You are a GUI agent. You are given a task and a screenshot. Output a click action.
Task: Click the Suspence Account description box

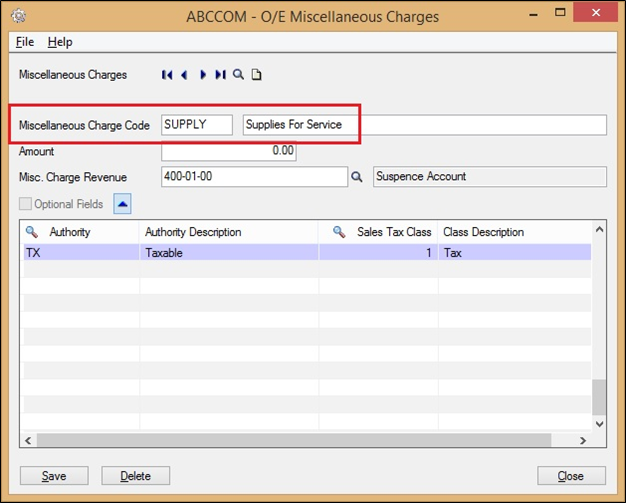click(490, 177)
